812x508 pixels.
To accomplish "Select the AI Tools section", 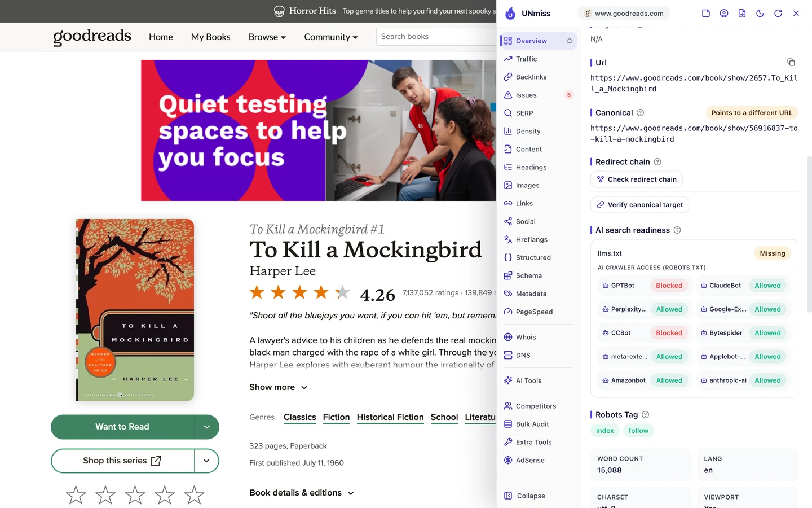I will tap(539, 380).
